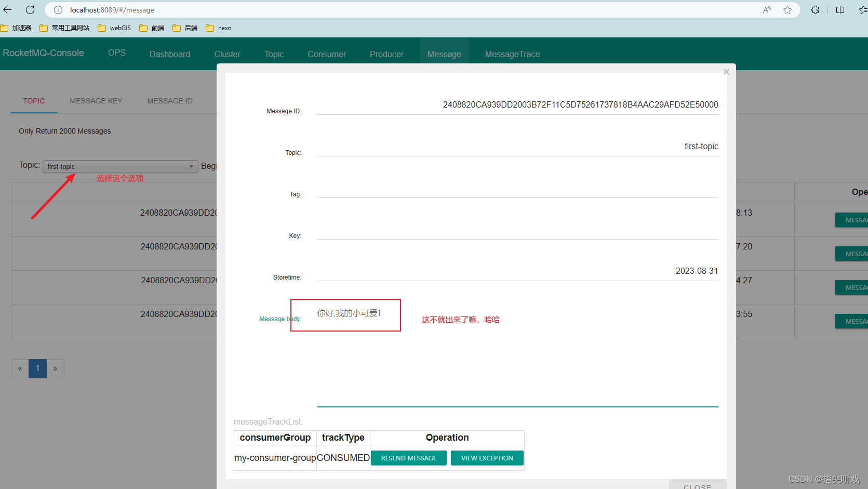Open the 后端 bookmark folder
868x489 pixels.
[185, 28]
